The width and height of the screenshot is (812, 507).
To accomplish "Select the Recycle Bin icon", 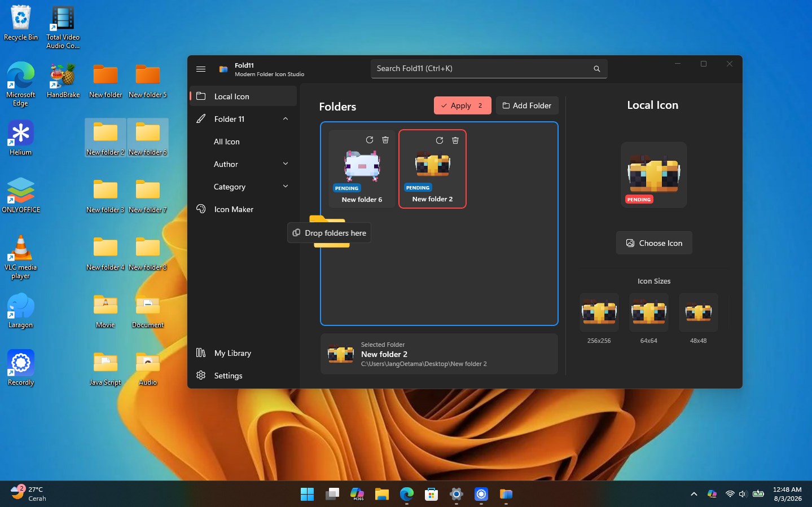I will (21, 23).
